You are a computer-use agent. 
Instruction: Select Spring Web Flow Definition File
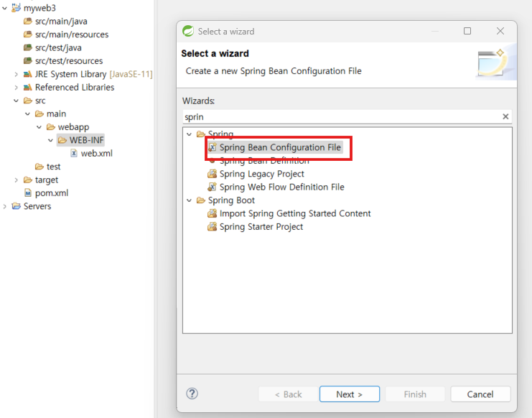(x=281, y=187)
